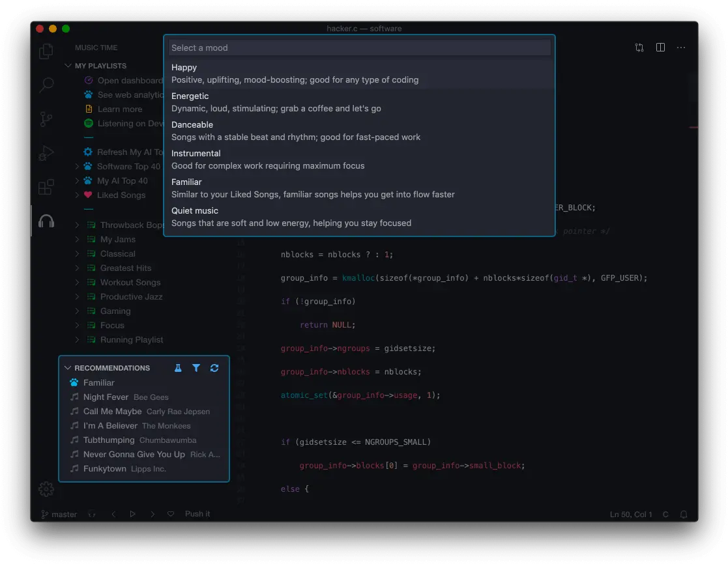
Task: Expand the Throwback Bops playlist
Action: click(76, 225)
